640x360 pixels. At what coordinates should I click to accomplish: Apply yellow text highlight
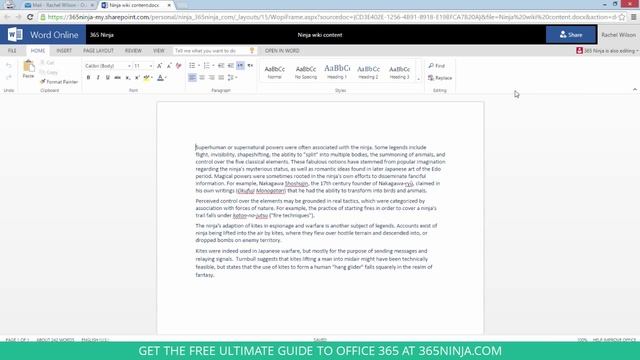(146, 78)
